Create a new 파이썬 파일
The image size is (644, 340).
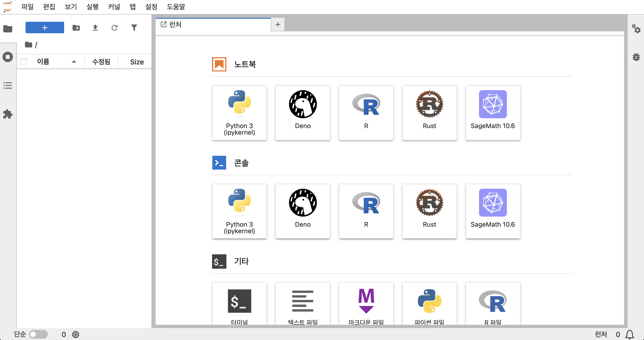click(429, 304)
